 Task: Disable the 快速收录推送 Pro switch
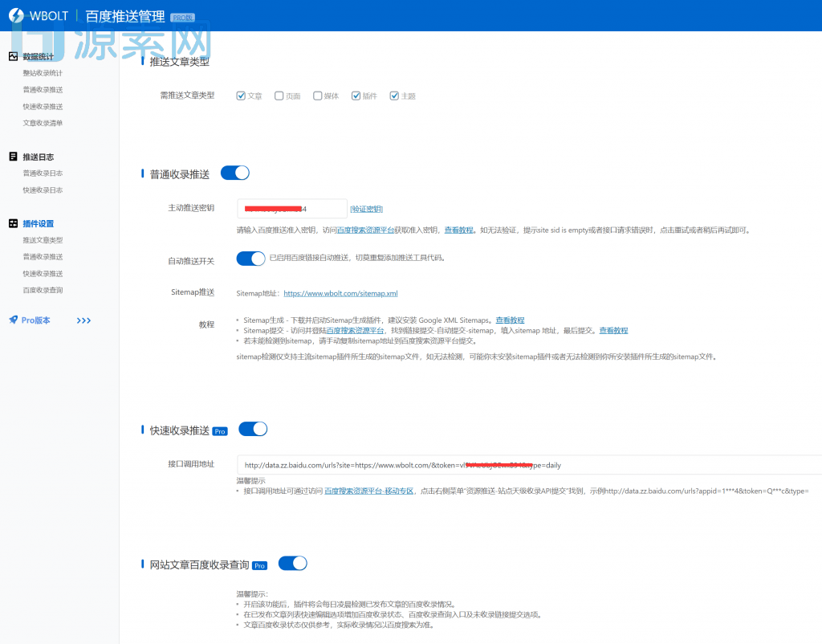point(253,429)
